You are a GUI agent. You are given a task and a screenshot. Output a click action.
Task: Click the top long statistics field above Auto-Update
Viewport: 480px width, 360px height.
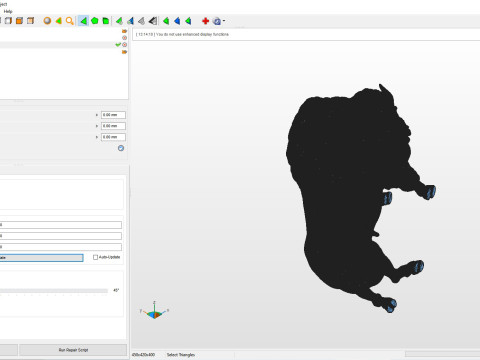click(x=61, y=225)
